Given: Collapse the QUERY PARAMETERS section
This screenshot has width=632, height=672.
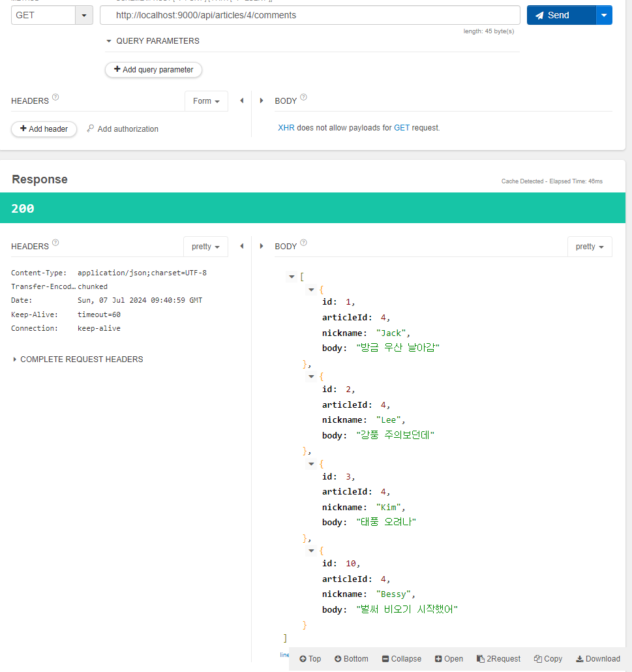Looking at the screenshot, I should coord(109,41).
